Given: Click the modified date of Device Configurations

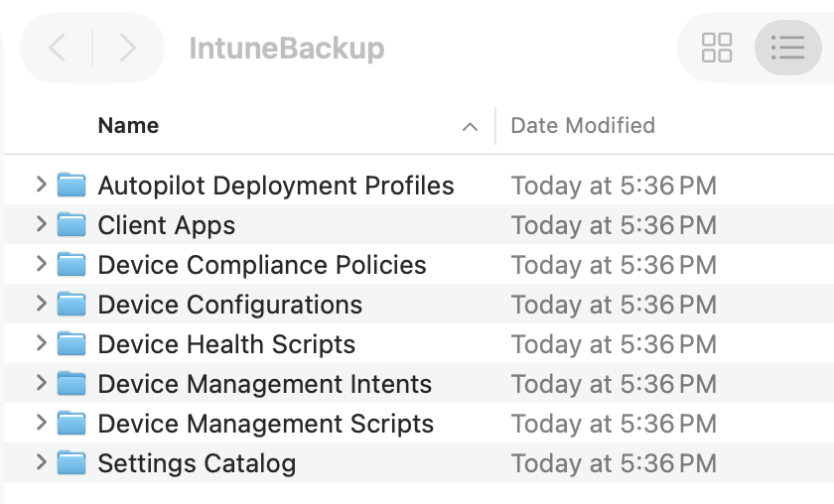Looking at the screenshot, I should pyautogui.click(x=614, y=306).
